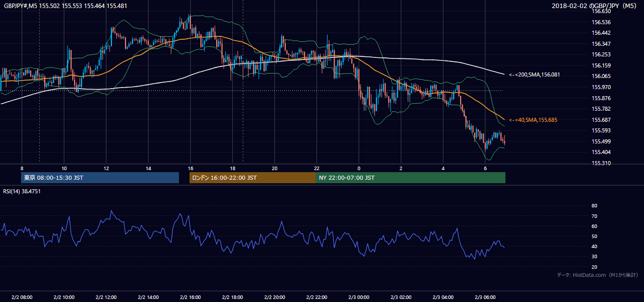Click the 155.970 price axis label
The width and height of the screenshot is (644, 302).
[x=601, y=87]
